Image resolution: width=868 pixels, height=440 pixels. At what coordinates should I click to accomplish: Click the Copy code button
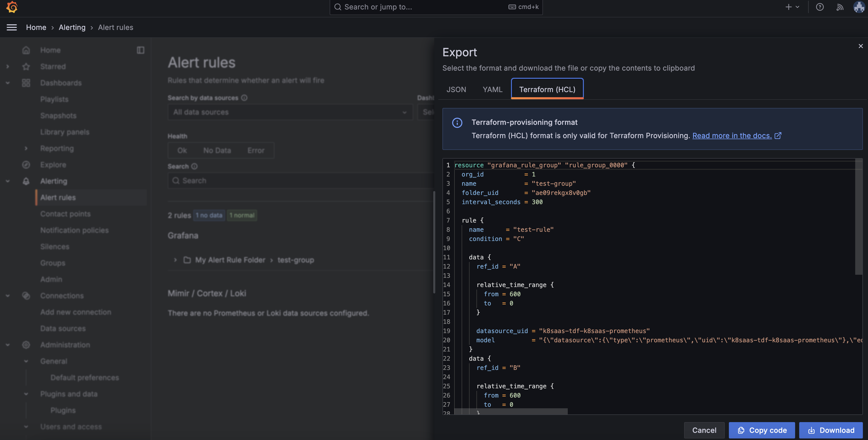(762, 430)
